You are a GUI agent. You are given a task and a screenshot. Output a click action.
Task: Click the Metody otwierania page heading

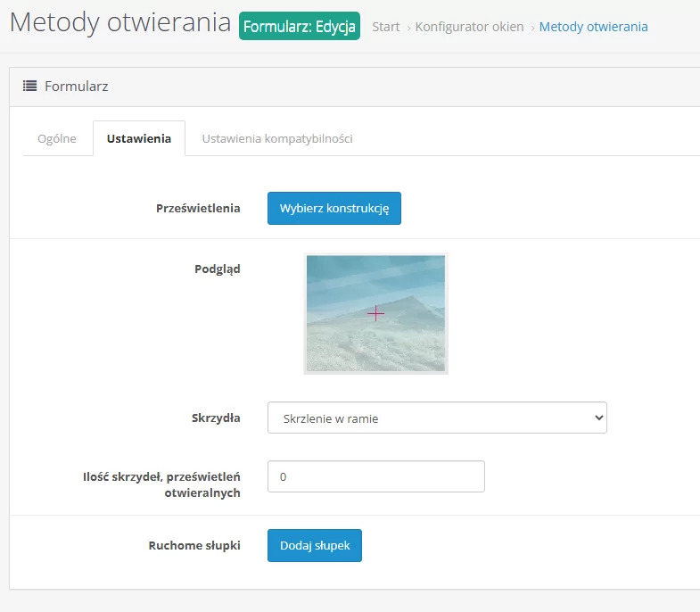(x=120, y=23)
